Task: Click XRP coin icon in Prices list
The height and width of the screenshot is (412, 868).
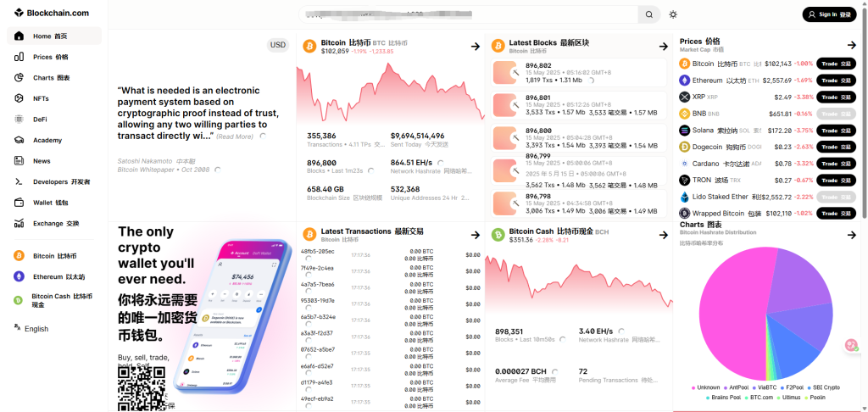Action: 684,97
